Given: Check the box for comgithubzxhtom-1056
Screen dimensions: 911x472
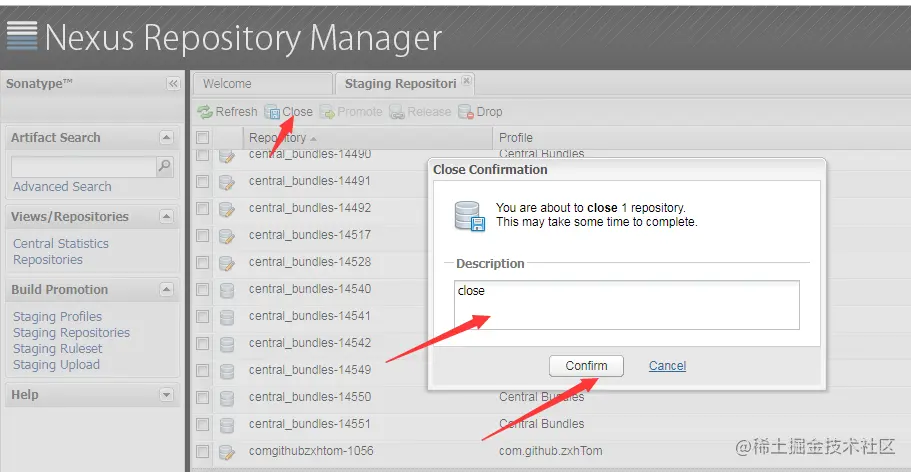Looking at the screenshot, I should click(x=202, y=451).
